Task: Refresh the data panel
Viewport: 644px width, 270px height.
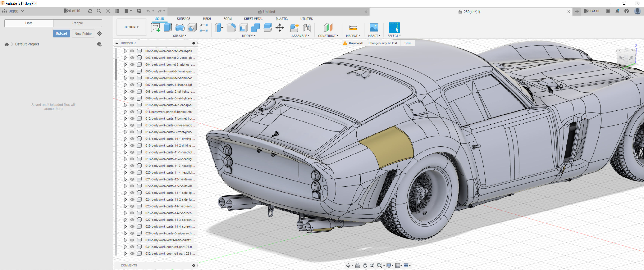Action: (90, 11)
